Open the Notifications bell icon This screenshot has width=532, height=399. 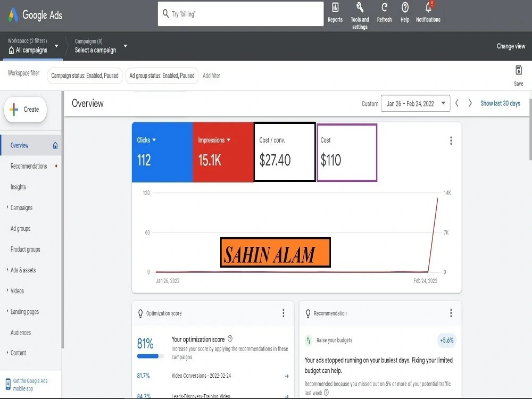428,7
